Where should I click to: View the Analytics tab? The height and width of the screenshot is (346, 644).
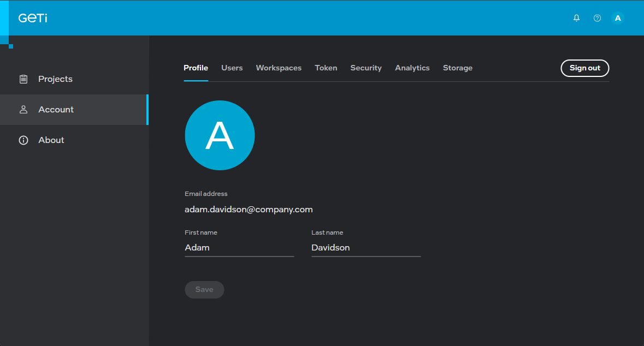412,68
